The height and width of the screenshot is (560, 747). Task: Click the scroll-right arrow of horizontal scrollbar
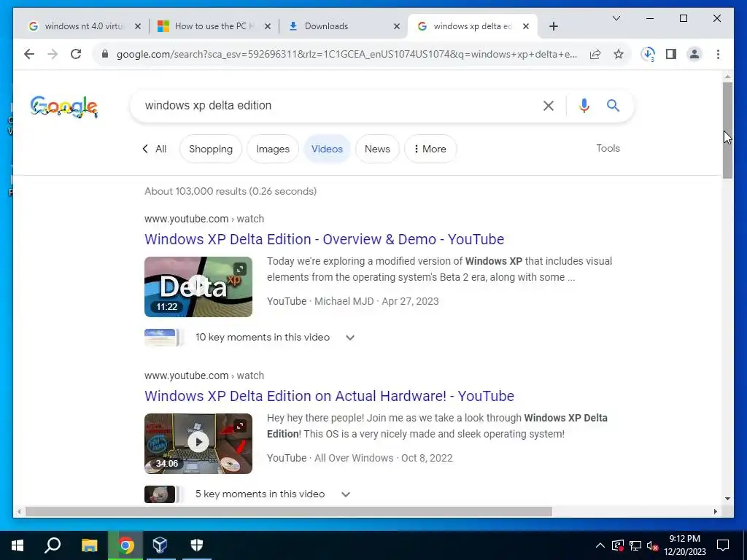tap(715, 512)
